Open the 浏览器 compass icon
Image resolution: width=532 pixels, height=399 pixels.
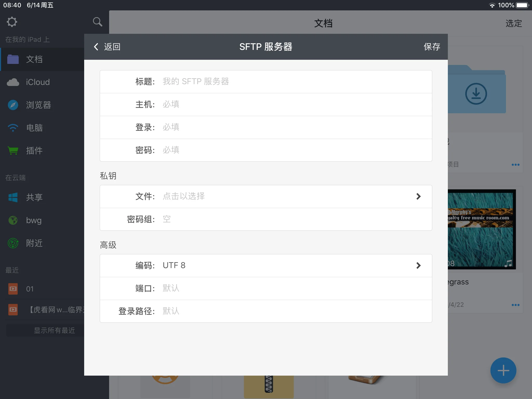(x=13, y=105)
